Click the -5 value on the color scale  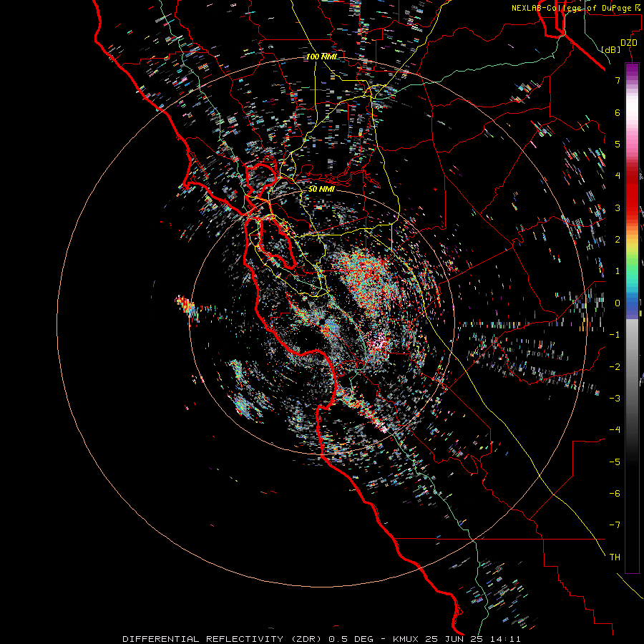click(615, 462)
